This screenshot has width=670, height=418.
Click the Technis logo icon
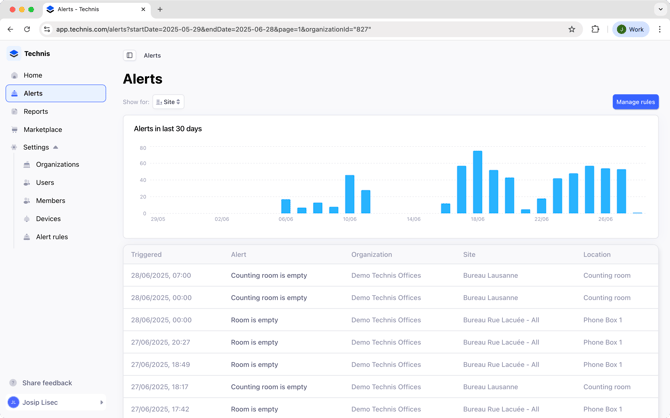[x=14, y=54]
